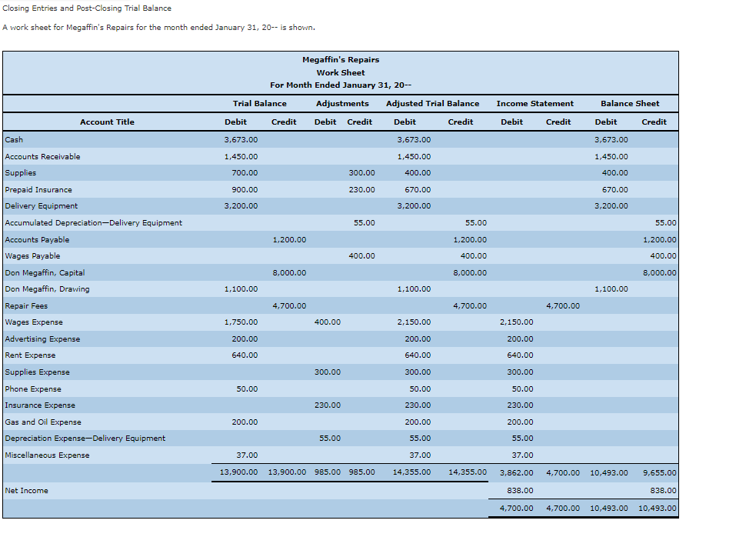Select the Wages Expense adjusted balance 2,150.00
This screenshot has width=756, height=537.
[x=413, y=322]
